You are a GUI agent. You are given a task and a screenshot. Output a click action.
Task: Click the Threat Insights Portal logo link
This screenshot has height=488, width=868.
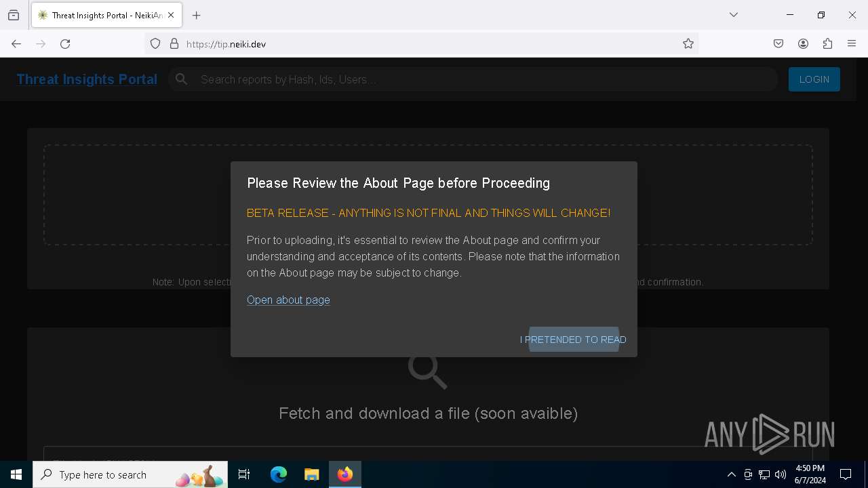click(87, 79)
